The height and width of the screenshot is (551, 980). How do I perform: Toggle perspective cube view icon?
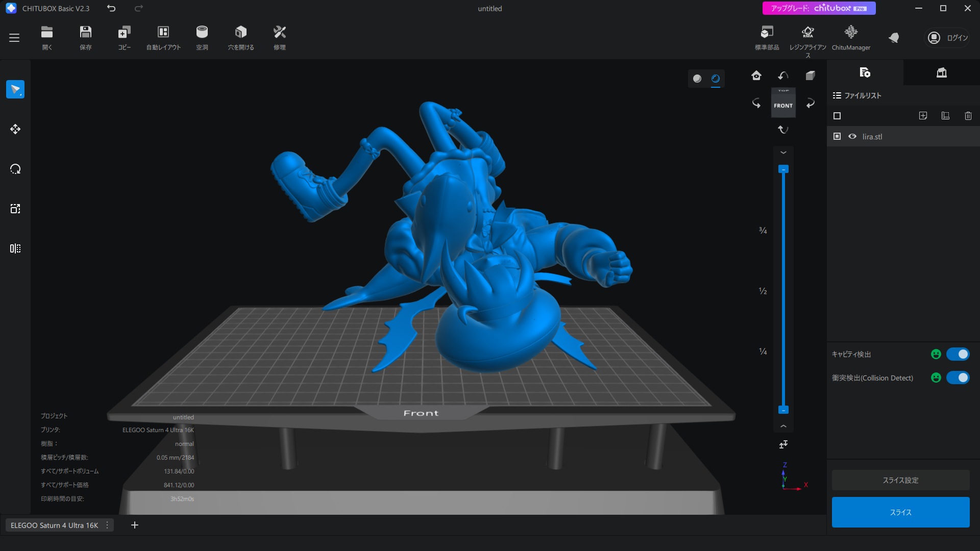811,76
